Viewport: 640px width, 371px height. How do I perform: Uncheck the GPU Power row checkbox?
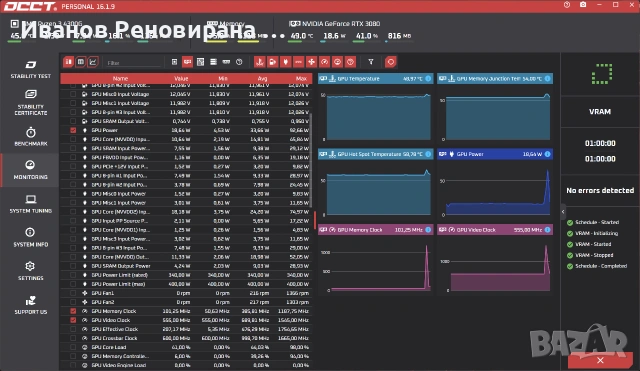[x=73, y=130]
